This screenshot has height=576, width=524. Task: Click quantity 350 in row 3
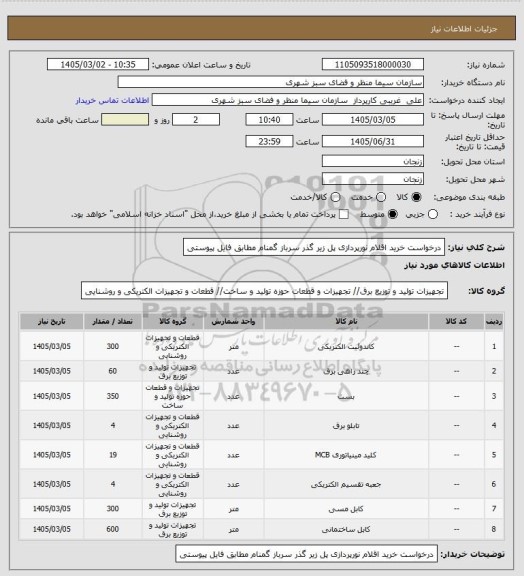coord(112,396)
